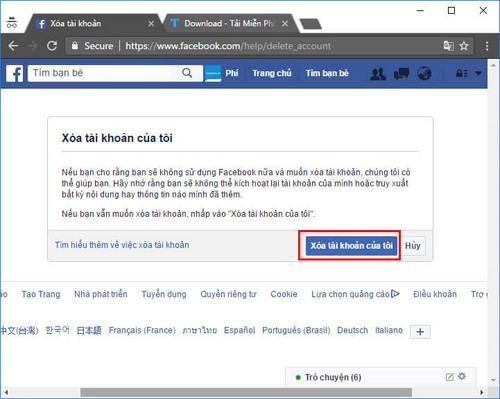Open chat settings gear icon

coord(462,376)
